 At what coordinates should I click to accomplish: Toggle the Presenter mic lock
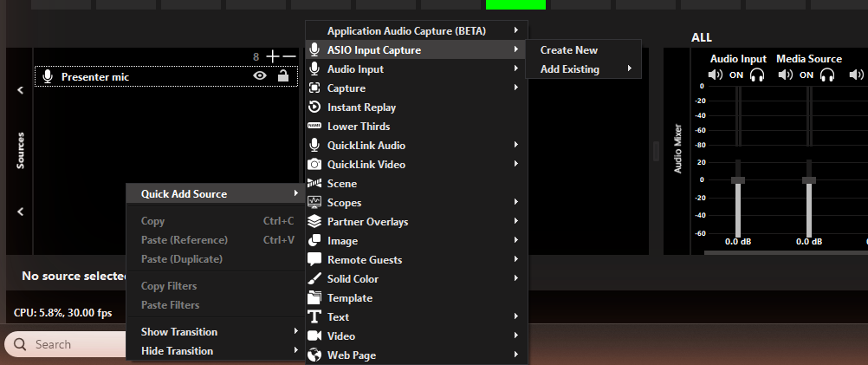tap(283, 76)
